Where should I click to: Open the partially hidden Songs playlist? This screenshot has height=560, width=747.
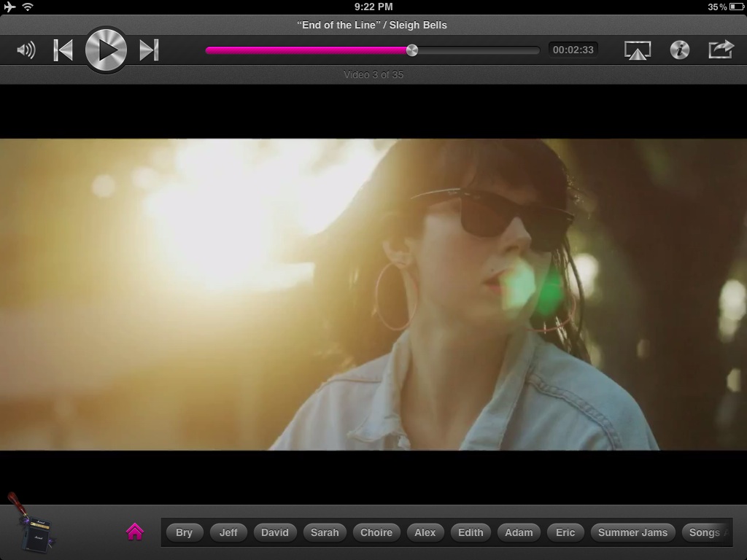(708, 532)
